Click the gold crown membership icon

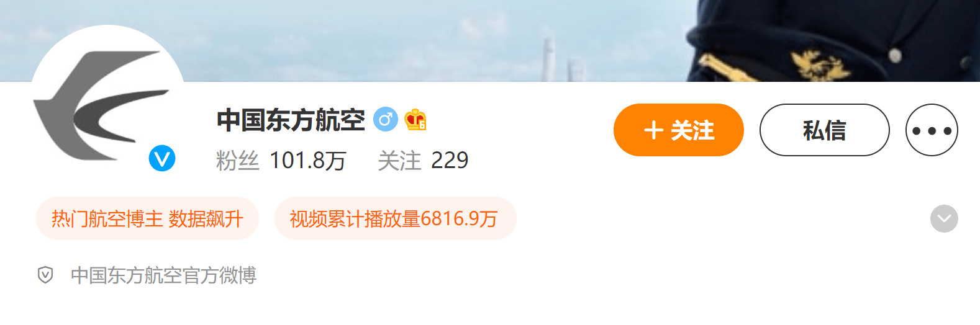click(415, 120)
